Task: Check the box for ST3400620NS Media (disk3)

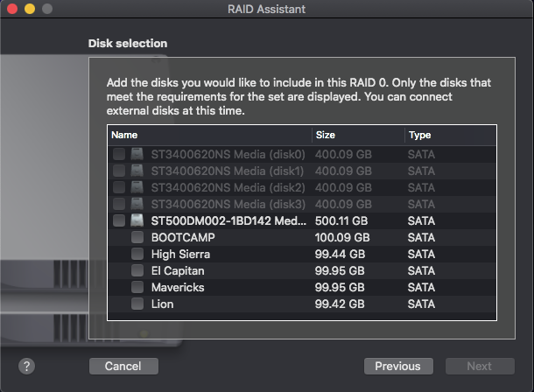Action: [119, 204]
